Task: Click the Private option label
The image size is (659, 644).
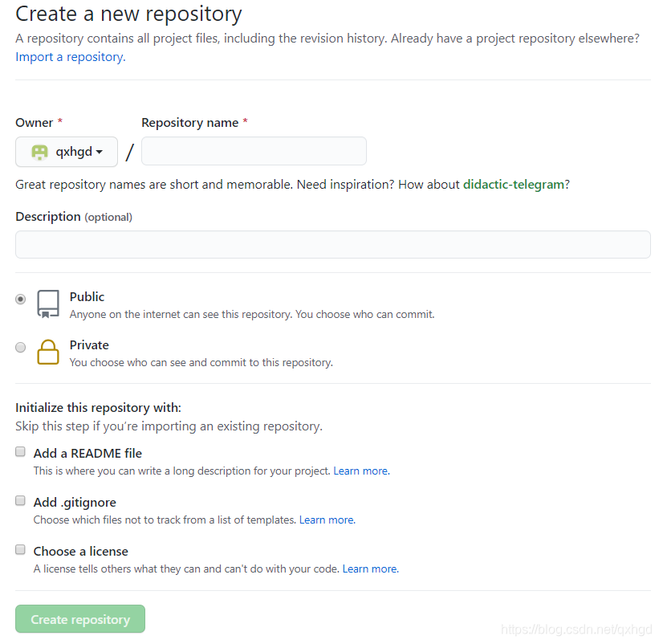Action: tap(89, 345)
